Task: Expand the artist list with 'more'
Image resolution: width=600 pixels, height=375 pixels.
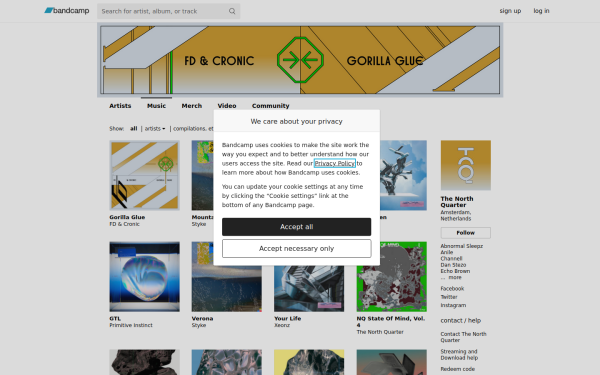Action: coord(455,277)
